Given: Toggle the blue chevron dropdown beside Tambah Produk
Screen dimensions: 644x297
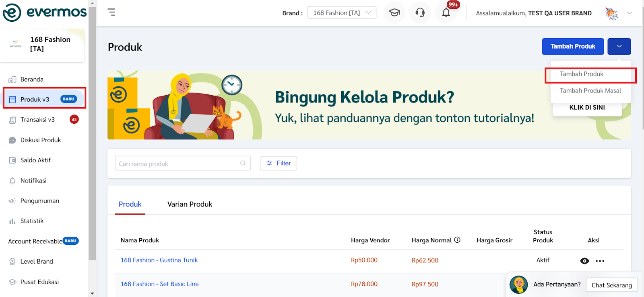Looking at the screenshot, I should 619,46.
